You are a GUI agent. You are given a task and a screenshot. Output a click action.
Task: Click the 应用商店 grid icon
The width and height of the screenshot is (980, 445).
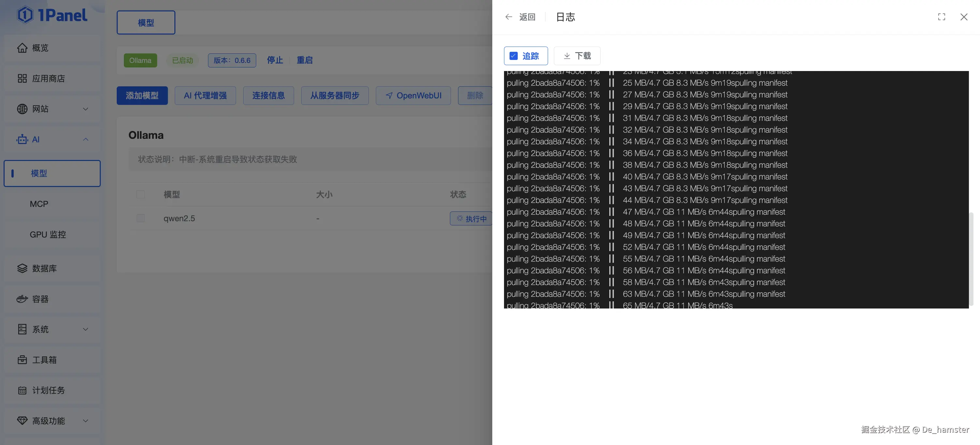22,79
